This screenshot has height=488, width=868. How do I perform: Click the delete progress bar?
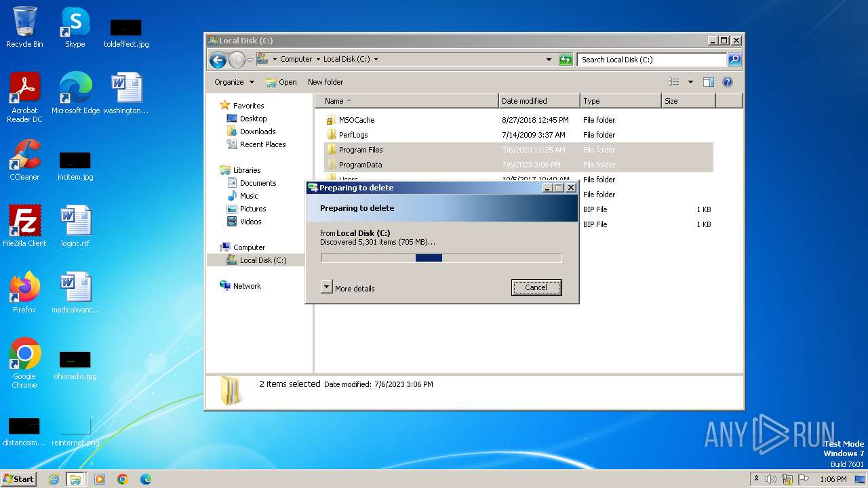point(441,258)
